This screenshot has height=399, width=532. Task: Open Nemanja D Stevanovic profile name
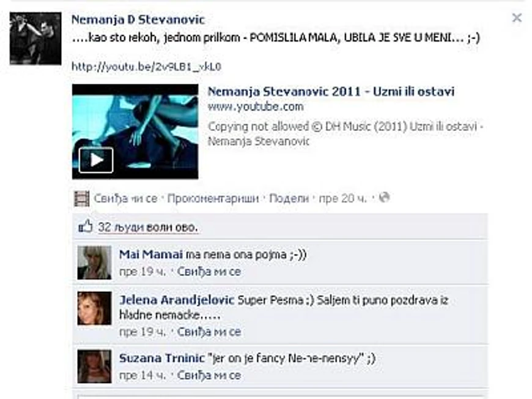tap(138, 20)
